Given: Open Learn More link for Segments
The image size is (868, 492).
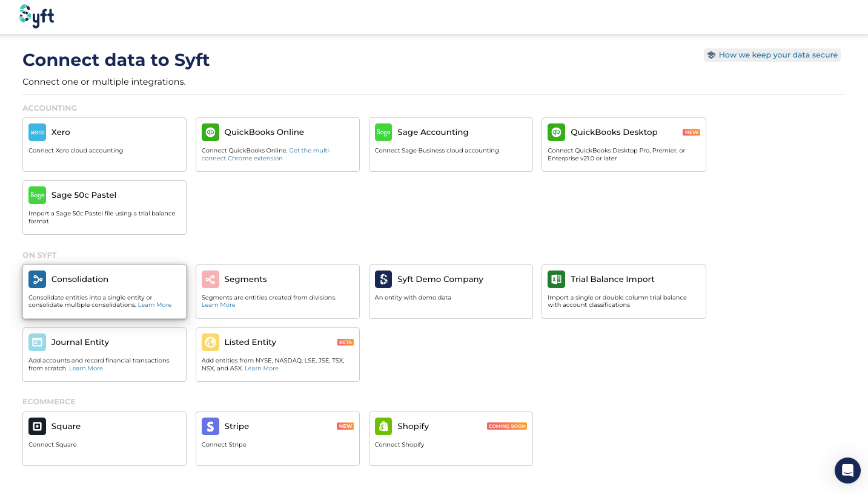Looking at the screenshot, I should click(x=218, y=305).
